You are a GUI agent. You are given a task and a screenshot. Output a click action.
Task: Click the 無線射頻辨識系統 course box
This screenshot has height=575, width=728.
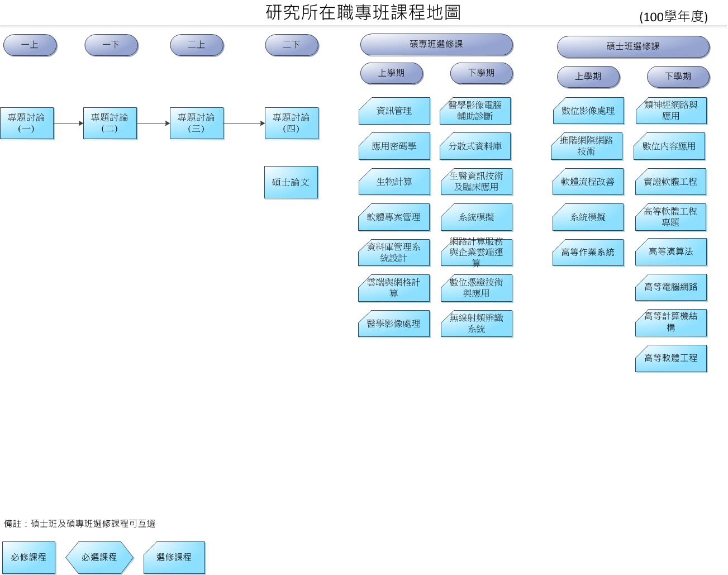[476, 324]
